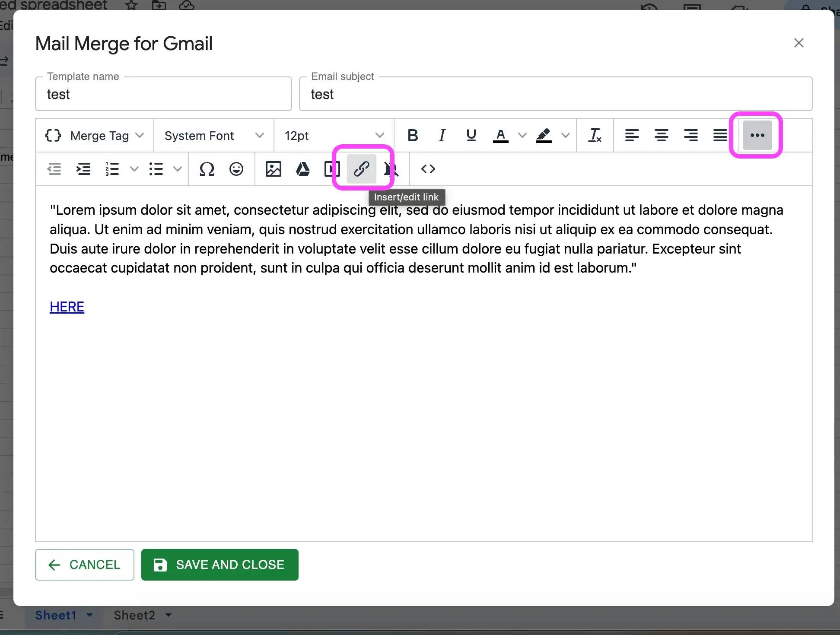Click the Insert/edit link icon
This screenshot has width=840, height=635.
361,169
